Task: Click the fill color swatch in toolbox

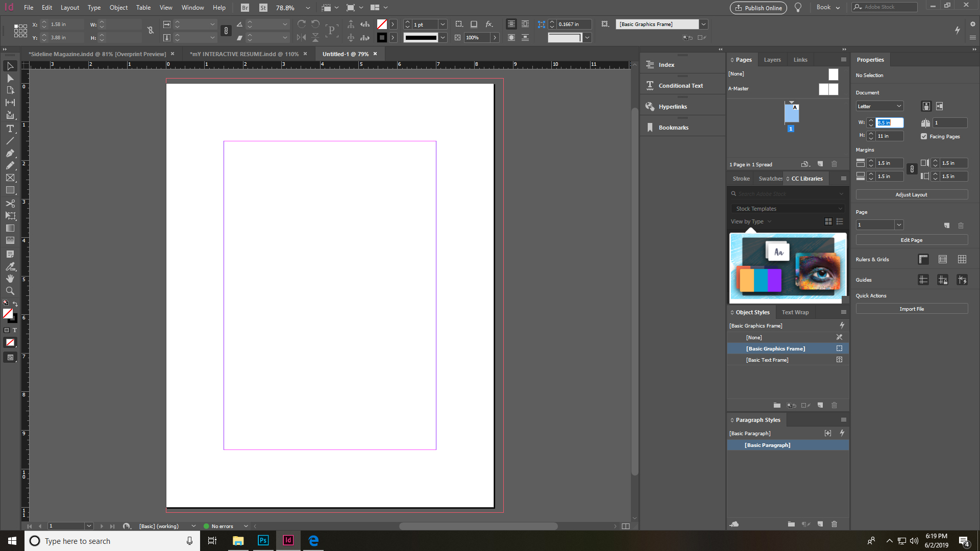Action: pos(7,314)
